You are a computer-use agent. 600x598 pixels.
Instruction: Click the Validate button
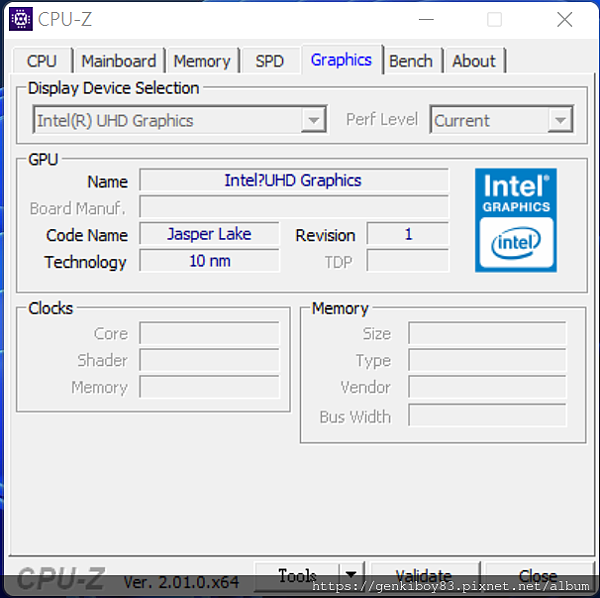pyautogui.click(x=424, y=575)
